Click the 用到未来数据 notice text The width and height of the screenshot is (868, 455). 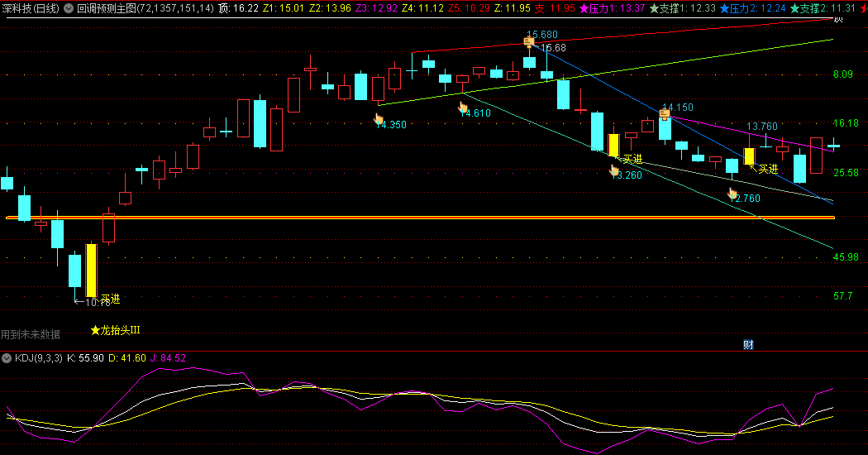click(31, 334)
